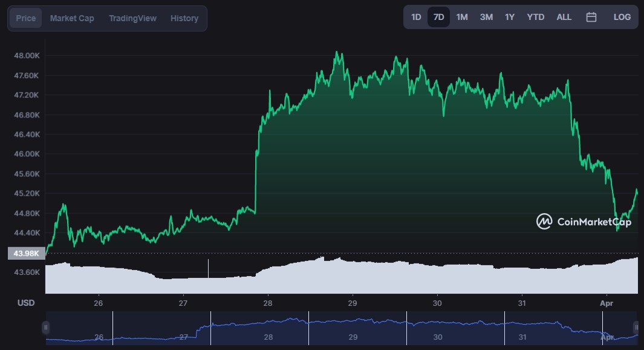The height and width of the screenshot is (350, 644).
Task: Select the 1D time range
Action: pyautogui.click(x=416, y=18)
